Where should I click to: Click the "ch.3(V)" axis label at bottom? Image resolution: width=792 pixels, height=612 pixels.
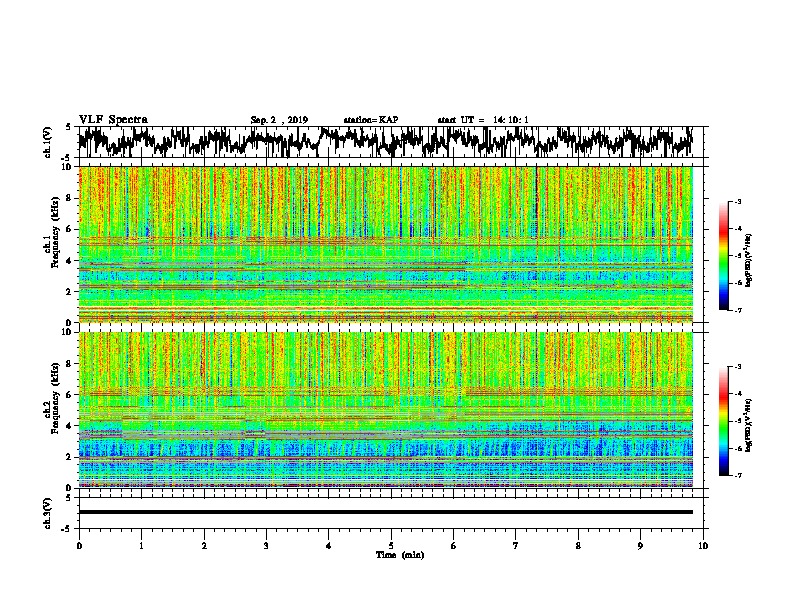point(47,513)
